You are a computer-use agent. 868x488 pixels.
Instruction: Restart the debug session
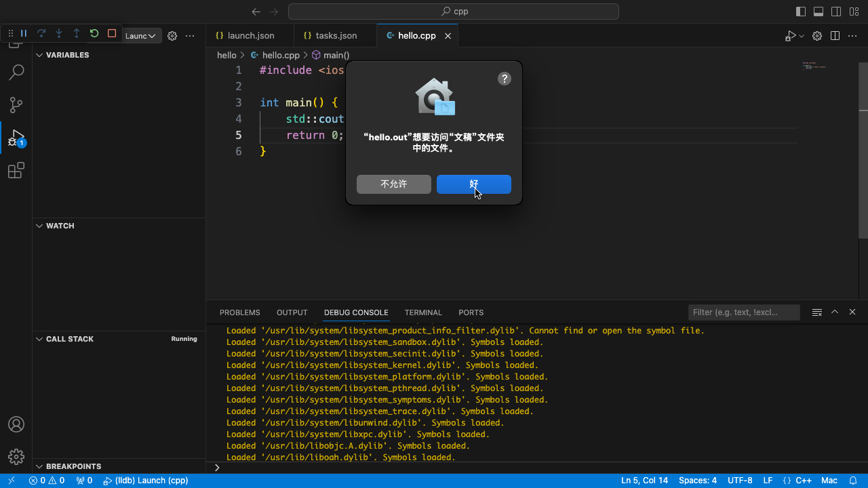[x=94, y=33]
